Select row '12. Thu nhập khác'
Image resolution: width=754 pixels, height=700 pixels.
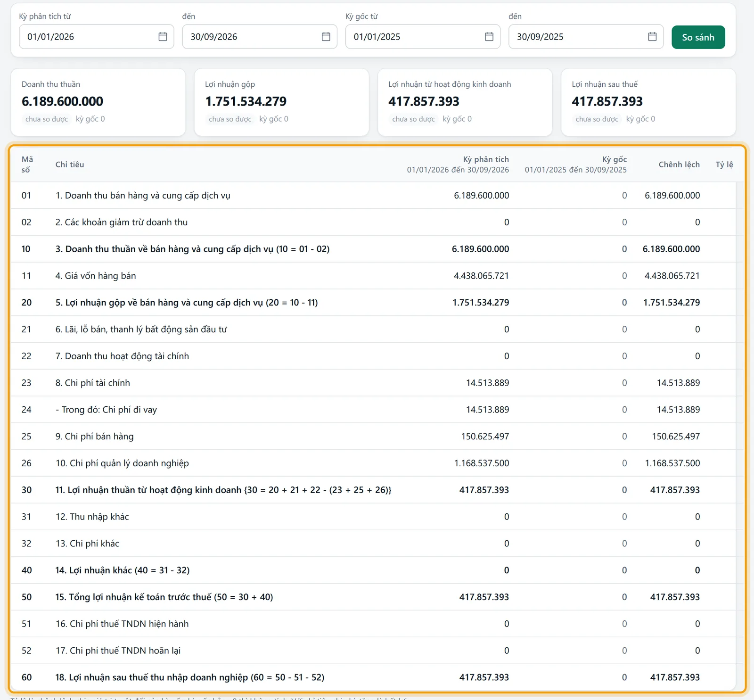373,517
